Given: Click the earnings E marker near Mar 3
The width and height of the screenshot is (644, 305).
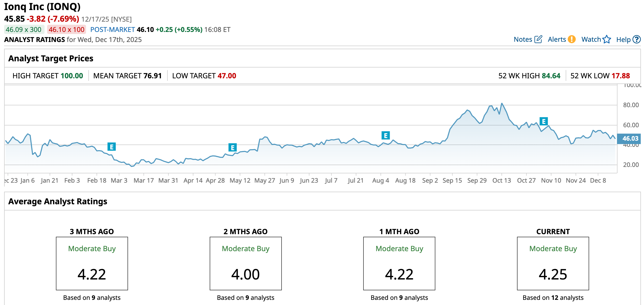Looking at the screenshot, I should click(112, 147).
